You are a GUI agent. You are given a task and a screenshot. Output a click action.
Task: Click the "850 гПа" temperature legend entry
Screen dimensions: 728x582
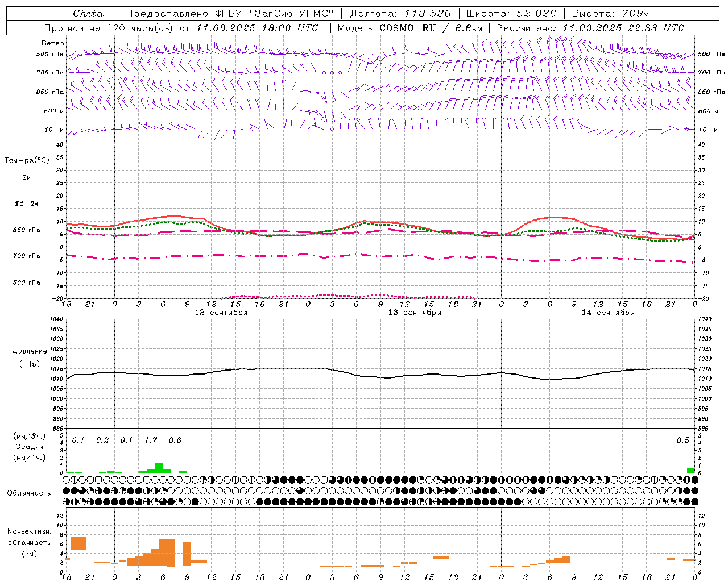point(26,230)
